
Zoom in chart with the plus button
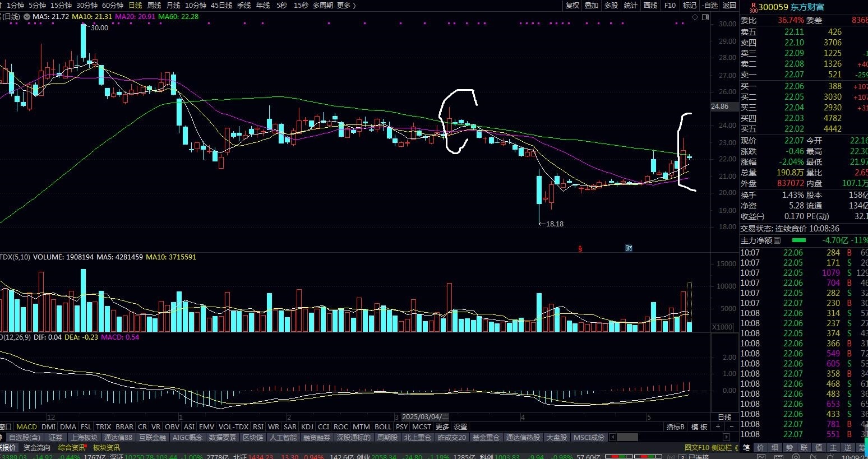click(718, 426)
